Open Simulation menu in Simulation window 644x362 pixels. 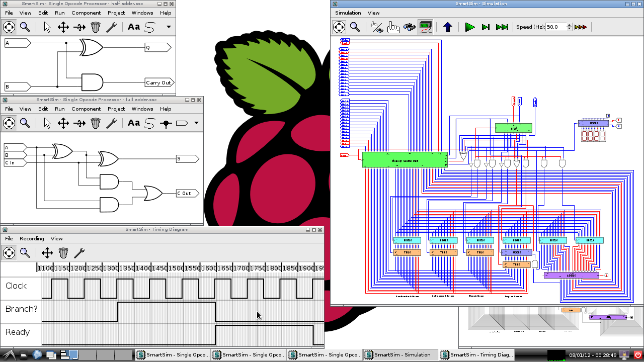348,13
